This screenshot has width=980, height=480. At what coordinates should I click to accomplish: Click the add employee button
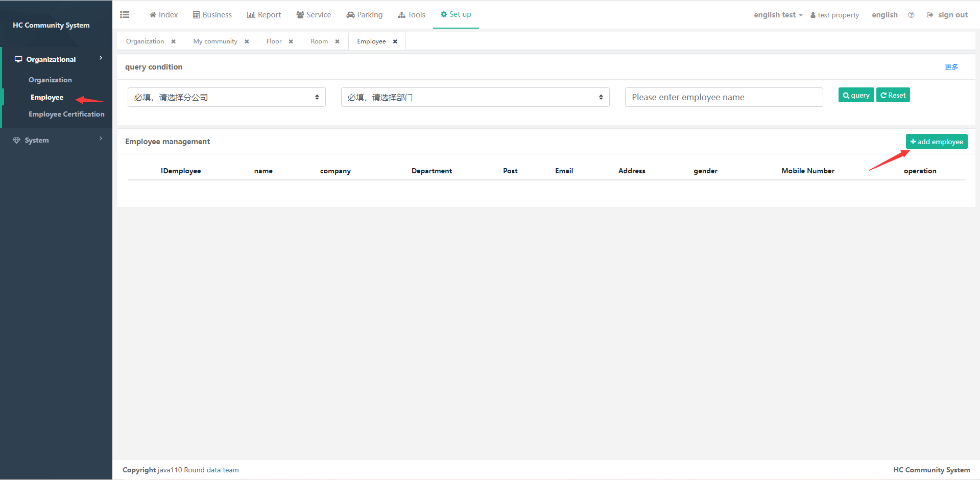[x=936, y=142]
